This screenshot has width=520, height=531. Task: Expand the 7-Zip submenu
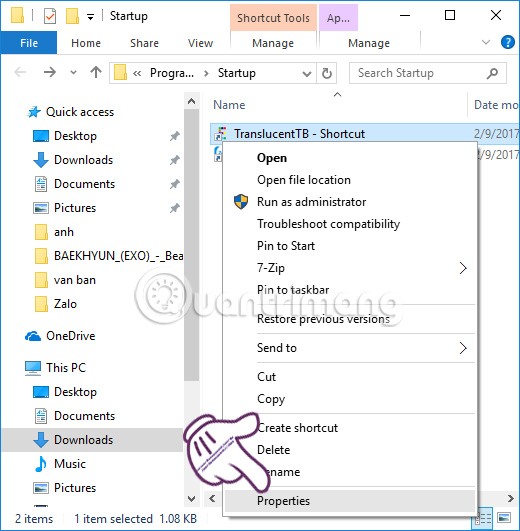tap(350, 268)
